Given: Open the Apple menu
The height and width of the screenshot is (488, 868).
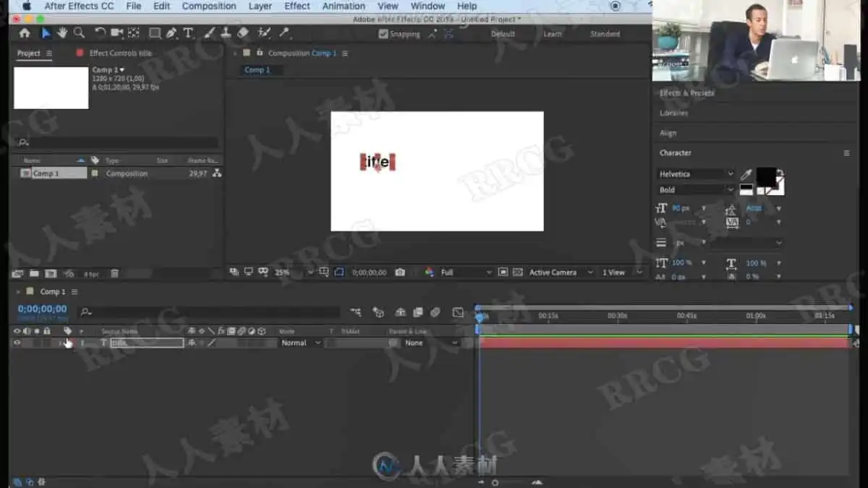Looking at the screenshot, I should [x=27, y=6].
